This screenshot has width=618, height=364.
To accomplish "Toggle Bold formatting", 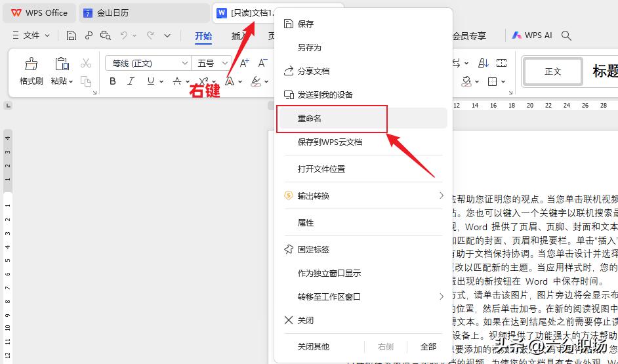I will click(113, 81).
